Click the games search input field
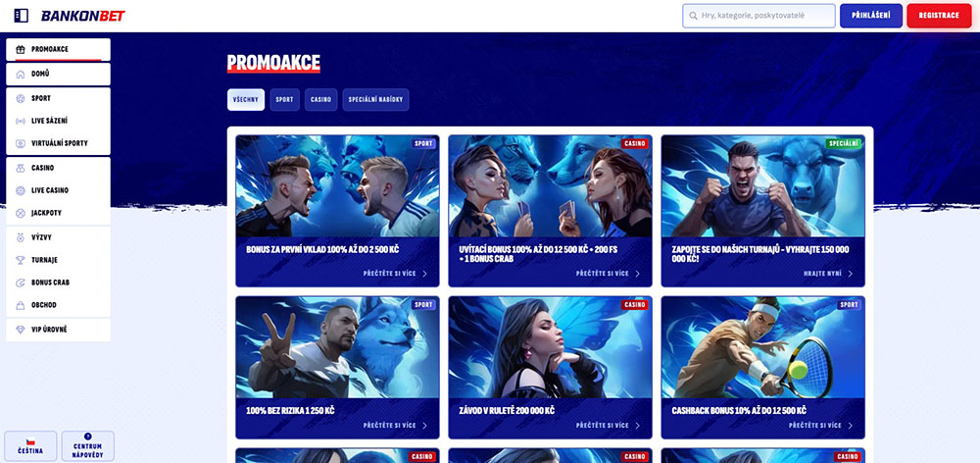Image resolution: width=980 pixels, height=463 pixels. pos(759,16)
